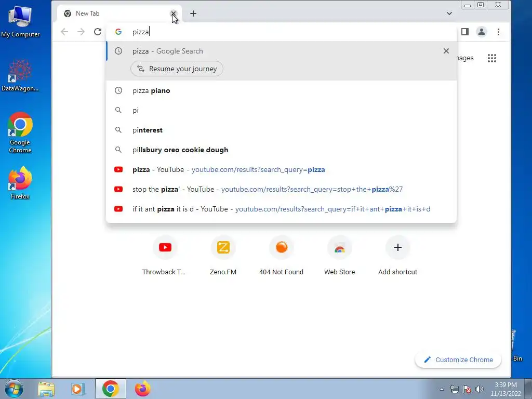
Task: Open the tab search dropdown chevron
Action: 449,14
